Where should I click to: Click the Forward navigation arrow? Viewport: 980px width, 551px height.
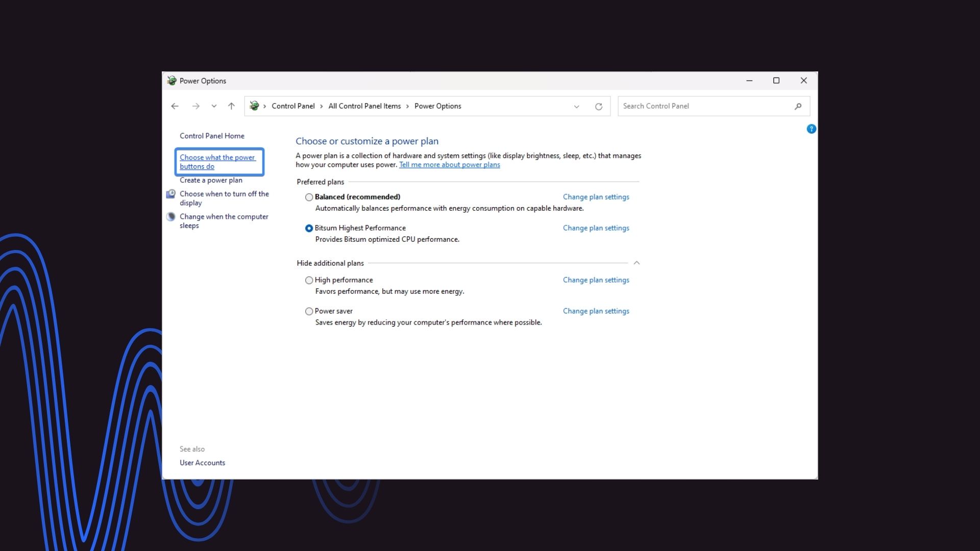point(195,106)
